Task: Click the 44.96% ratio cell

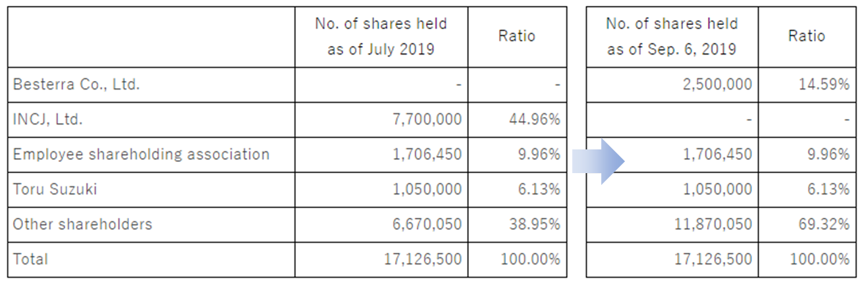Action: [x=539, y=120]
